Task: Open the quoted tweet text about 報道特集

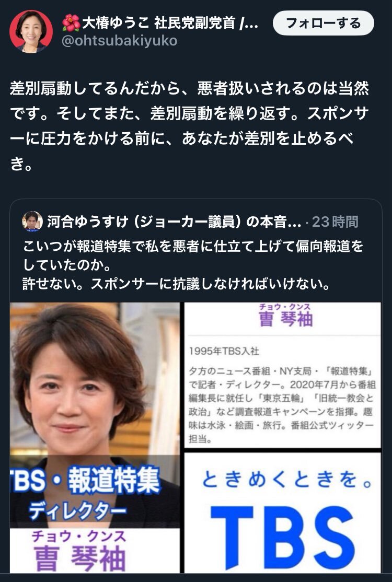Action: [193, 265]
